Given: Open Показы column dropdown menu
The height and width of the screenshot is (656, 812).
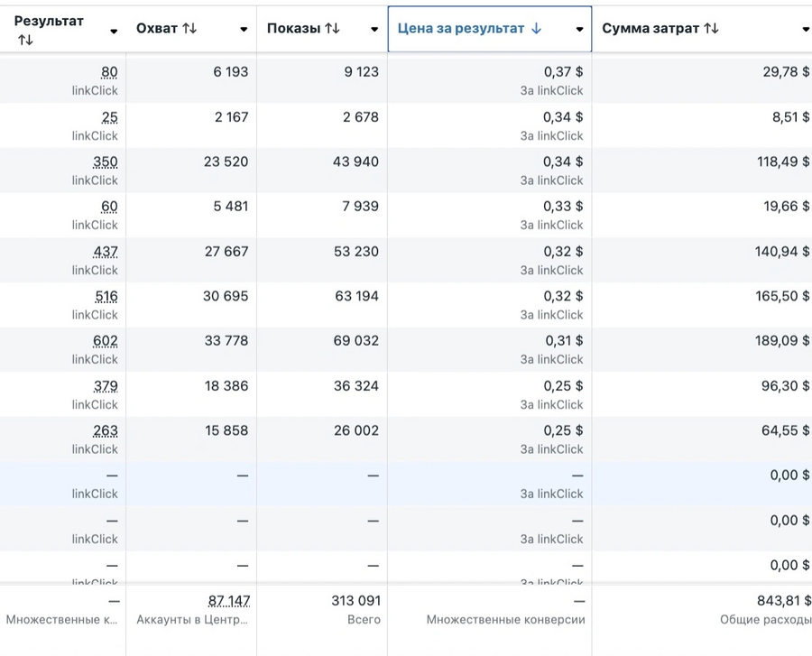Looking at the screenshot, I should [374, 30].
